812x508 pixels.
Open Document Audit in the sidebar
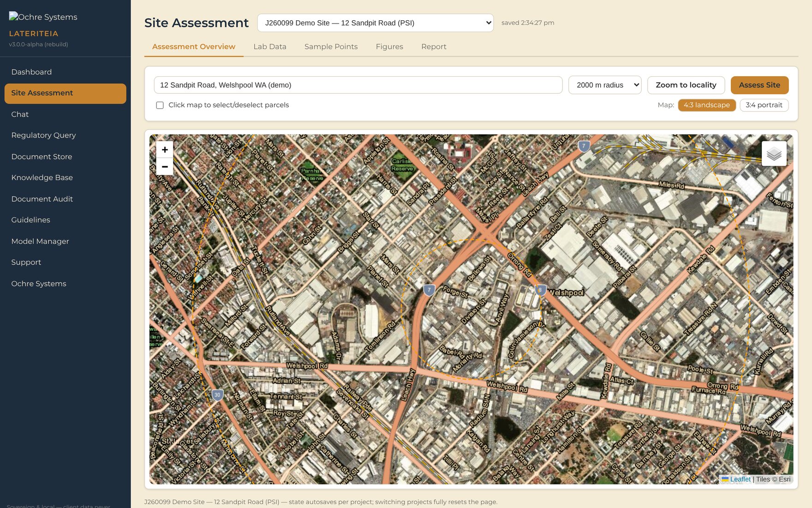65,199
